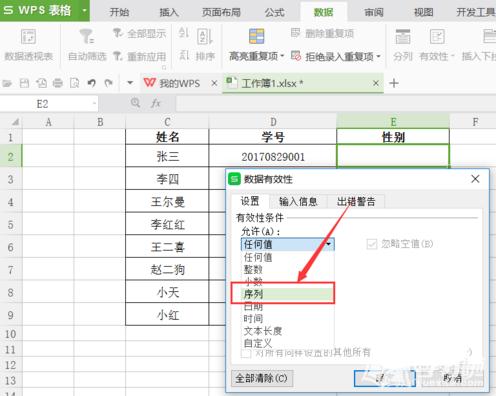The height and width of the screenshot is (396, 496).
Task: Close the 数据有效性 dialog with X
Action: coord(475,179)
